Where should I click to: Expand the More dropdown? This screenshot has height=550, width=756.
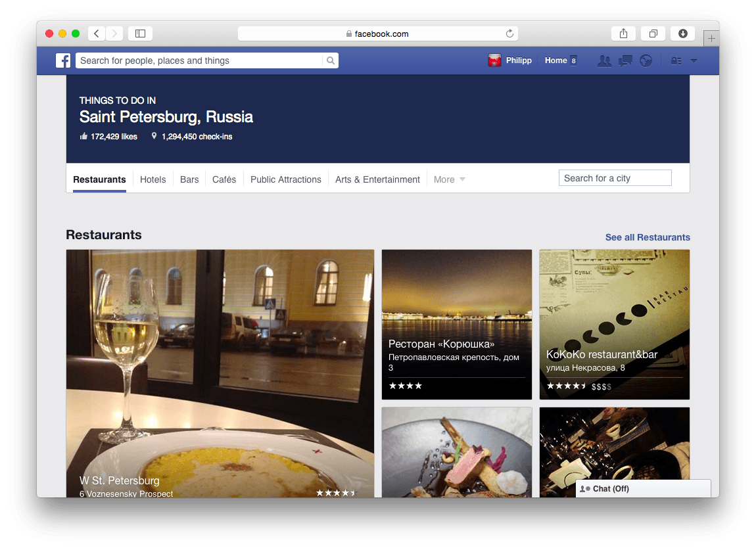450,180
